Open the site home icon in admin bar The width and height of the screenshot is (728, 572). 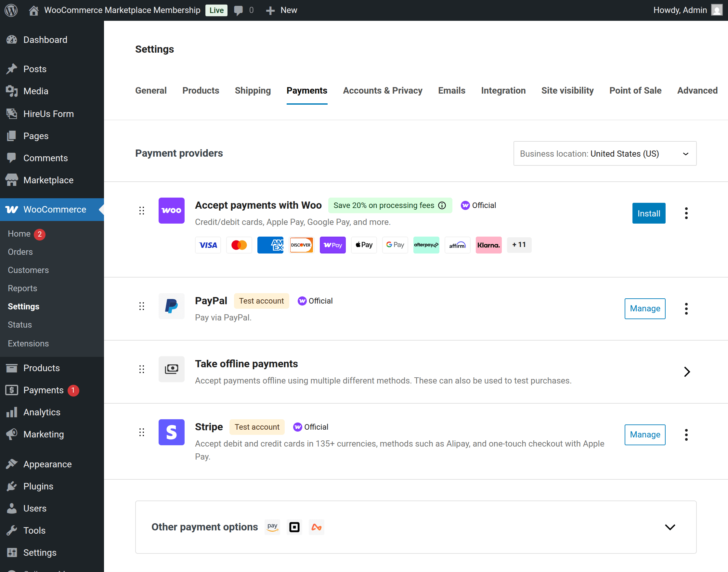click(33, 10)
